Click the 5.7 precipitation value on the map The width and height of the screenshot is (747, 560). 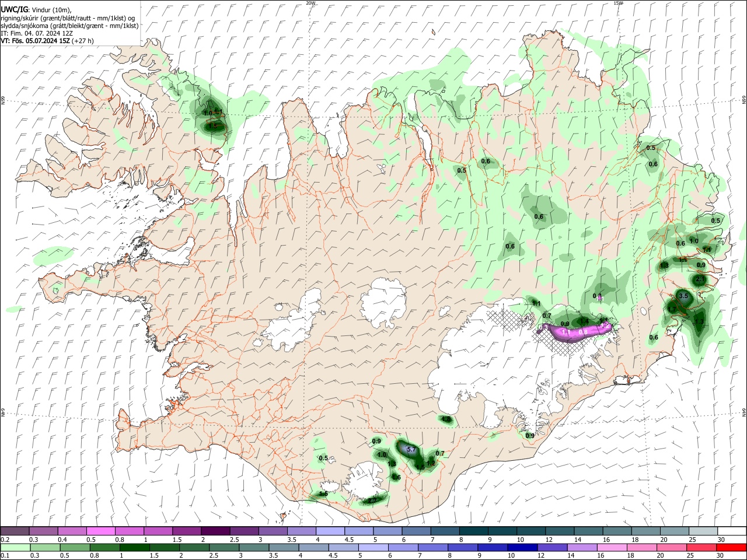(411, 449)
